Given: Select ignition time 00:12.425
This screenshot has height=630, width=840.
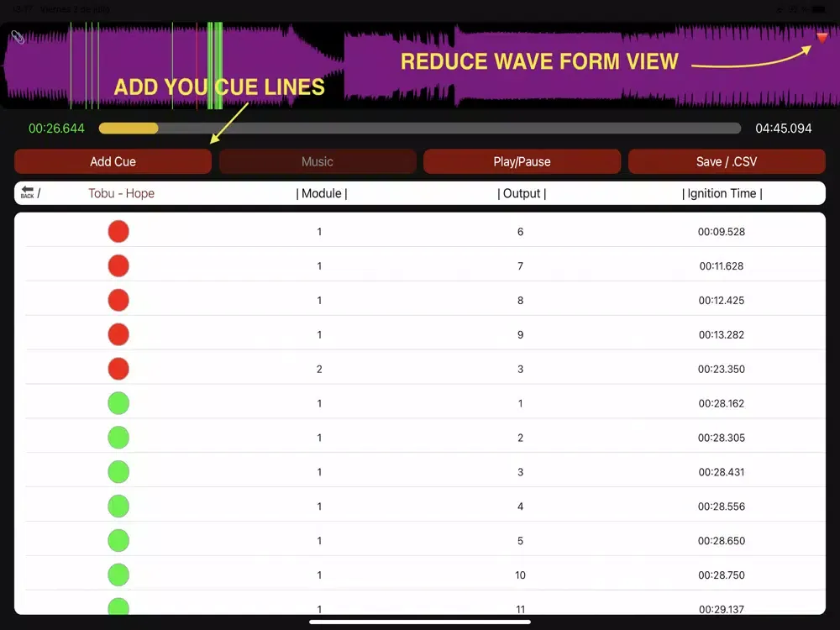Looking at the screenshot, I should pos(721,301).
